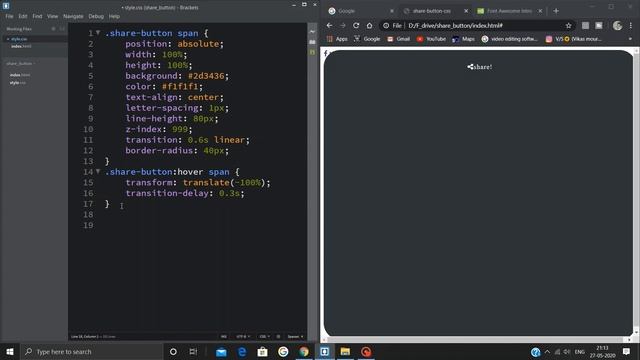Expand the bookmarks bar overflow arrow

point(630,39)
